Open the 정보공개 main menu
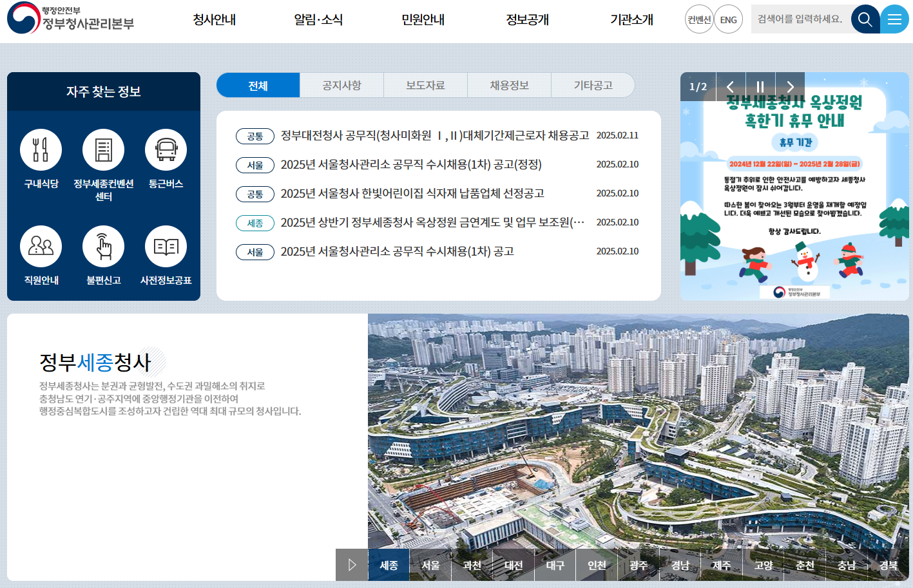This screenshot has width=913, height=588. [x=527, y=20]
